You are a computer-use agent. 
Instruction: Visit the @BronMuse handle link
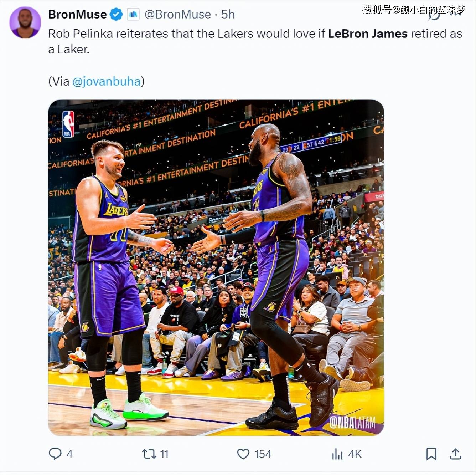(178, 14)
